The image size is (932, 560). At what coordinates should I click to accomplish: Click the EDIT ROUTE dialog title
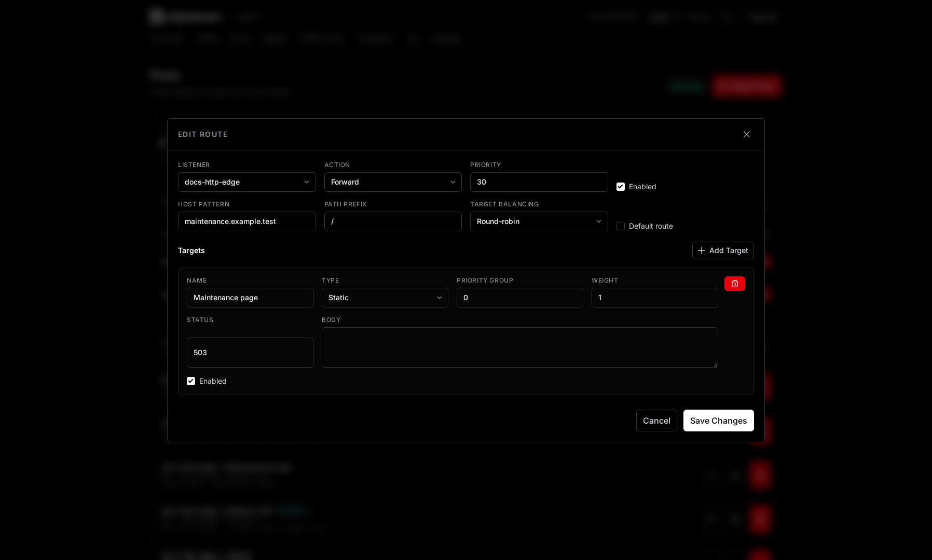(203, 134)
